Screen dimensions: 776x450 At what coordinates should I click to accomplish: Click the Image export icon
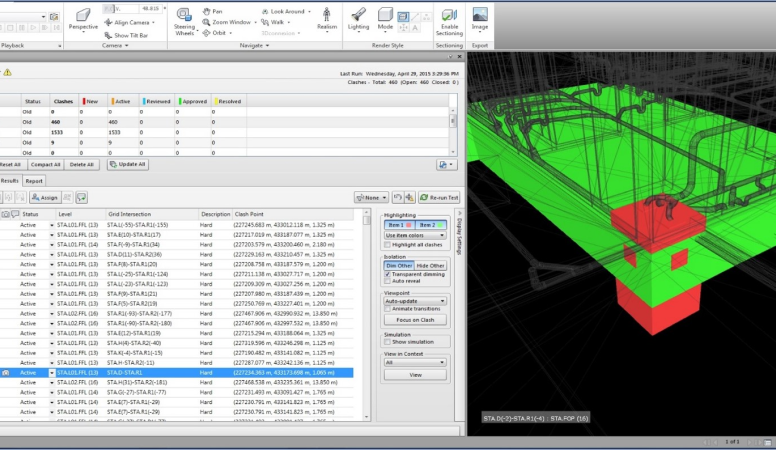480,15
